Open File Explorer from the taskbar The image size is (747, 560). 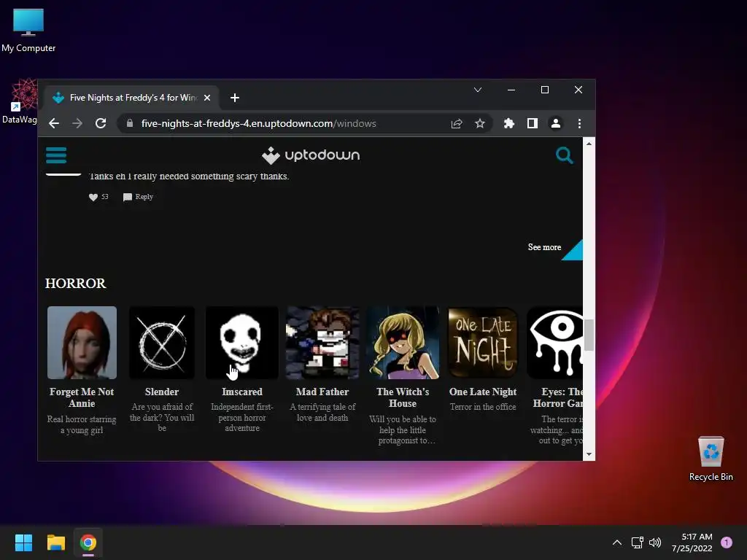click(55, 542)
